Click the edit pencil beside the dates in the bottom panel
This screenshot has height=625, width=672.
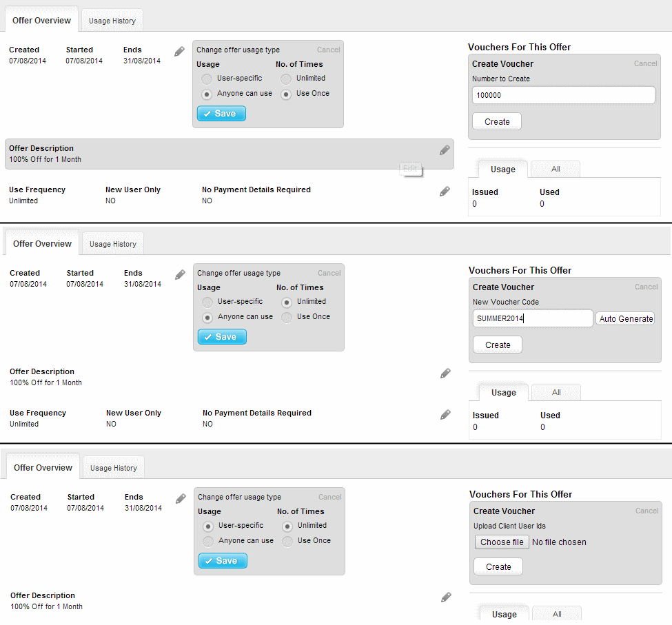coord(181,499)
